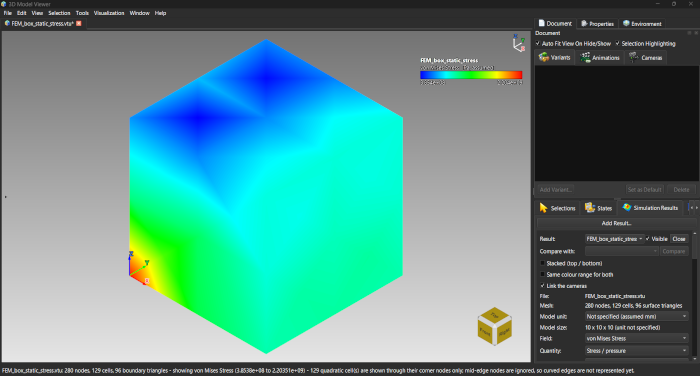Click the FEM_box_static_stress.vtu tab file icon
This screenshot has height=376, width=700.
tap(7, 23)
